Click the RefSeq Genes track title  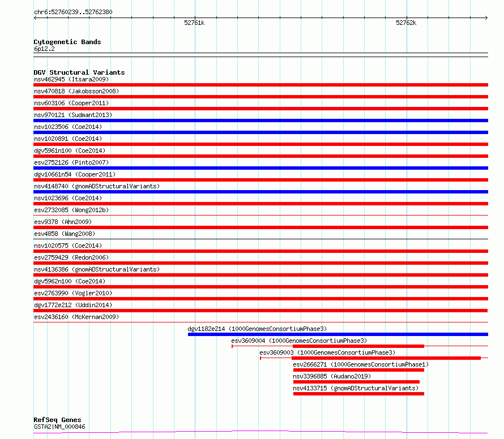coord(57,420)
